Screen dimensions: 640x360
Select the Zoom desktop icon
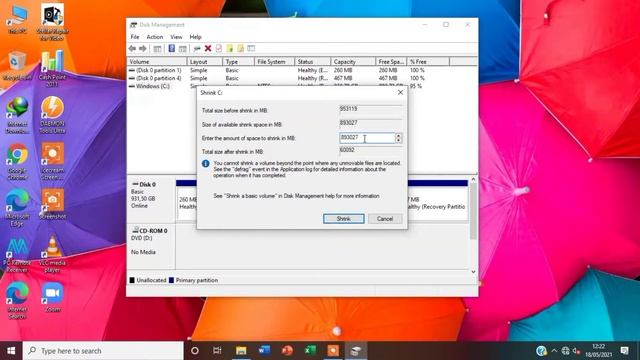52,298
